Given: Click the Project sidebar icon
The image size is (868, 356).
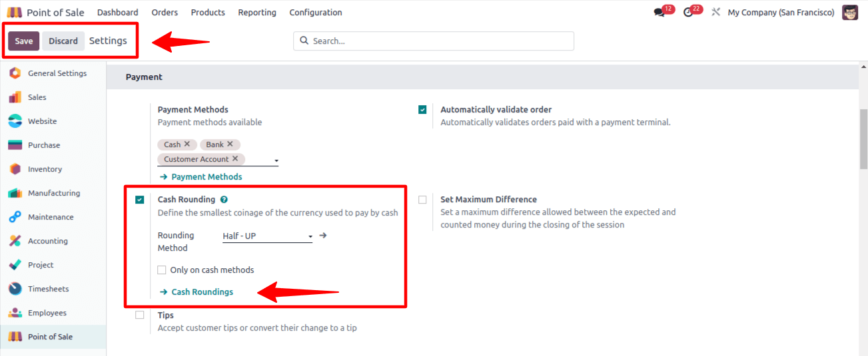Looking at the screenshot, I should [15, 265].
